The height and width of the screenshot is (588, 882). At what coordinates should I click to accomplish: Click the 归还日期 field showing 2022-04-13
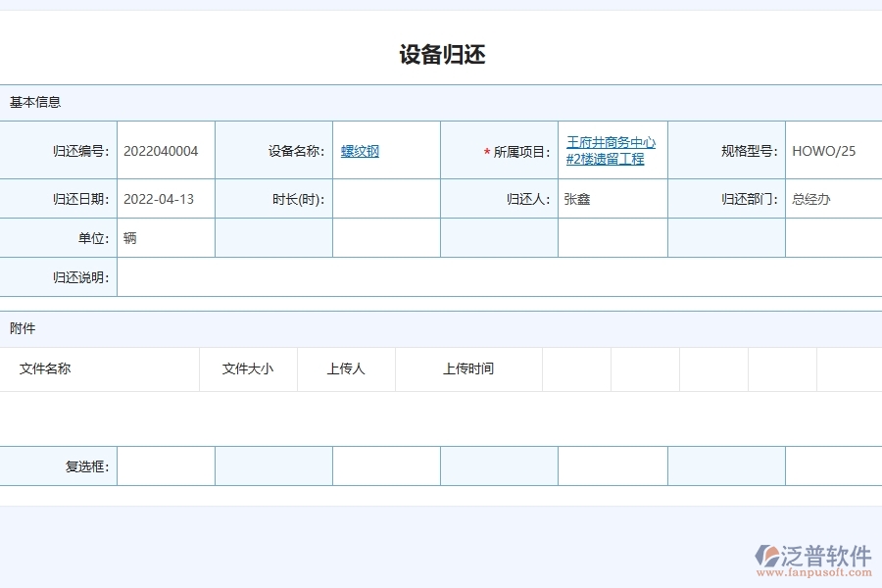pyautogui.click(x=165, y=198)
